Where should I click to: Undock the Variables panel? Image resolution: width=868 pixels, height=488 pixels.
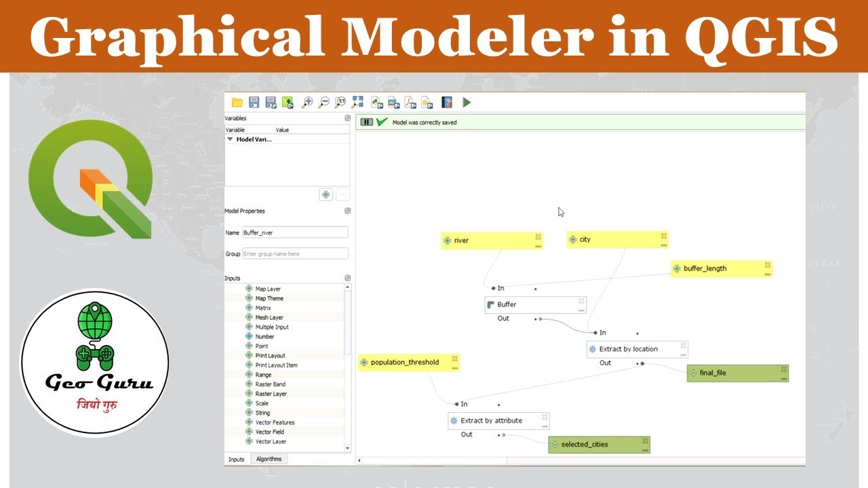tap(347, 118)
